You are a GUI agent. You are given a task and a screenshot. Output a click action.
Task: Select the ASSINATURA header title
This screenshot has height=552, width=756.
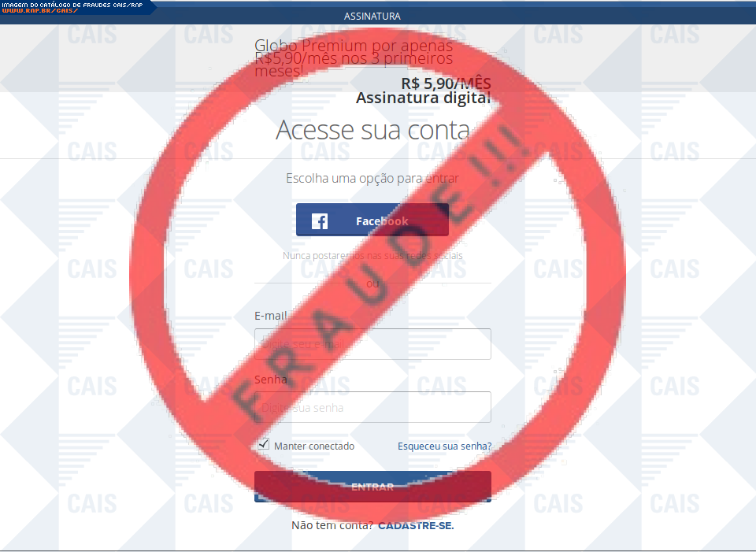click(372, 17)
